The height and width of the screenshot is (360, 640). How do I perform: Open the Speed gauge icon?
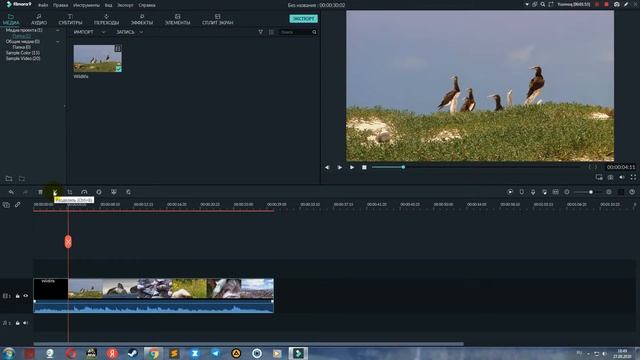[x=84, y=192]
